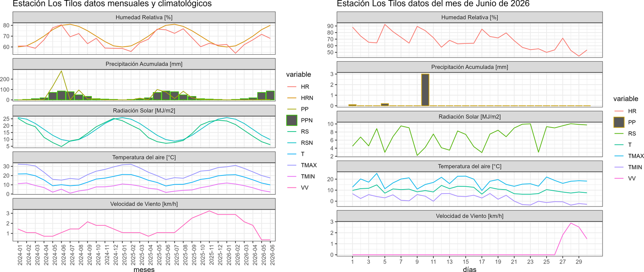Screen dimensions: 644x272
Task: Click day 21 tick label on right chart
Action: tap(514, 262)
